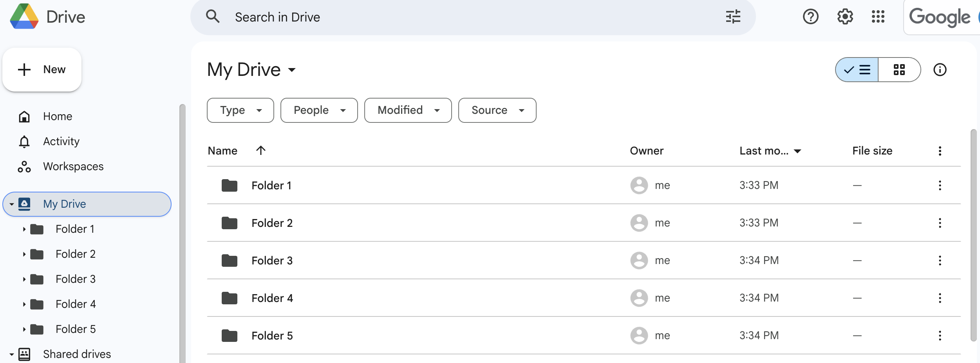This screenshot has width=980, height=363.
Task: Switch to list layout view
Action: 857,70
